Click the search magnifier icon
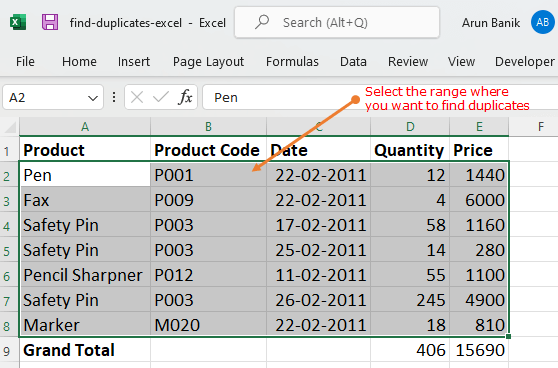The image size is (558, 368). pyautogui.click(x=262, y=22)
